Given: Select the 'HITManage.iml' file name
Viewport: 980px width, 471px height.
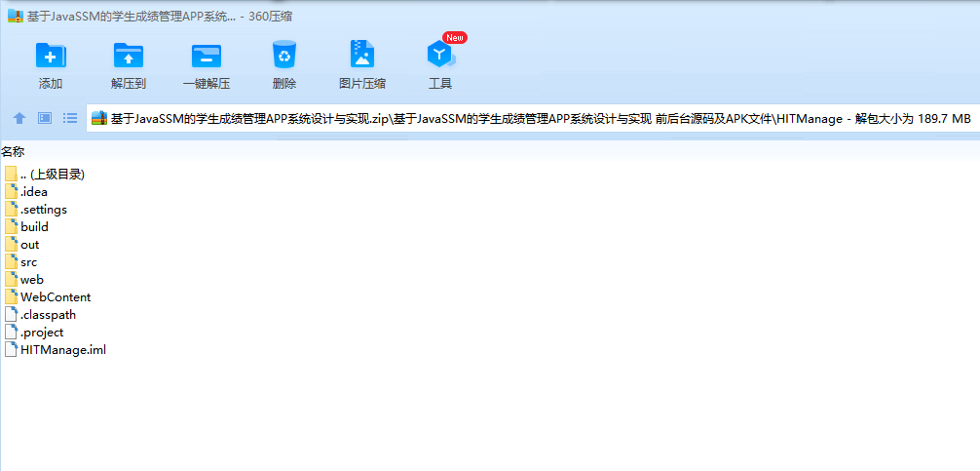Looking at the screenshot, I should [x=63, y=350].
